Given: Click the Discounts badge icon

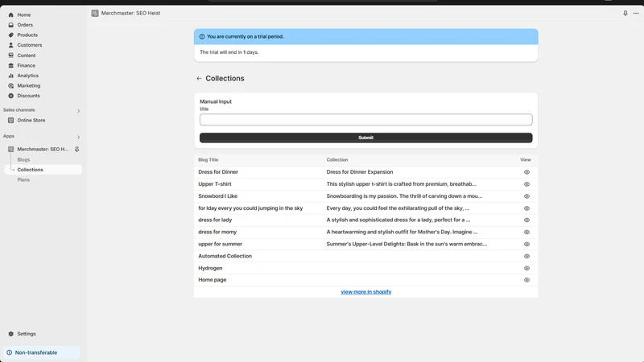Looking at the screenshot, I should pyautogui.click(x=11, y=96).
